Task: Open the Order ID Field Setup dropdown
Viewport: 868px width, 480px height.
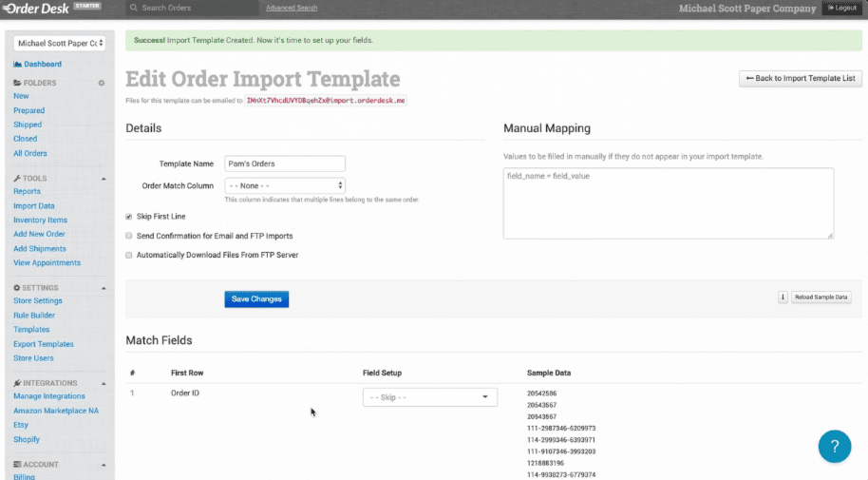Action: click(429, 397)
